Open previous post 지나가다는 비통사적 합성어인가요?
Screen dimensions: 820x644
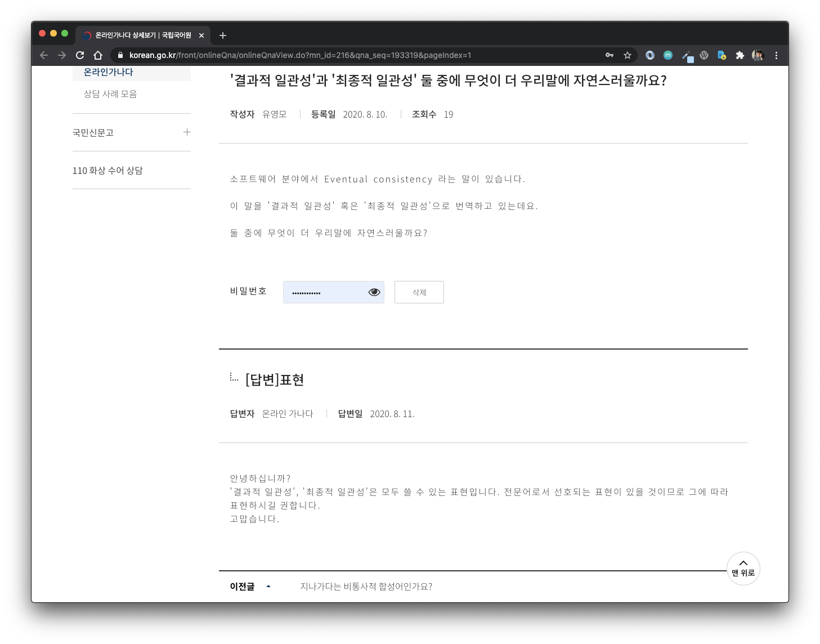tap(366, 587)
